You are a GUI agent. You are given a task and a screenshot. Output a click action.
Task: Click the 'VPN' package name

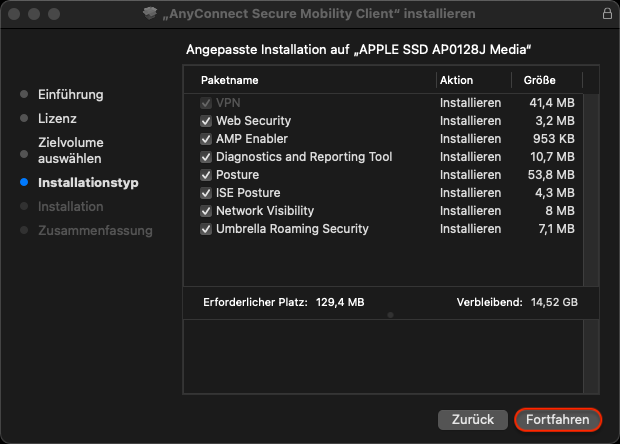[x=228, y=103]
